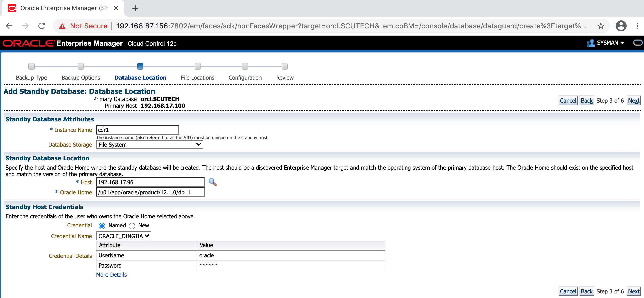
Task: Click the Password masked value cell
Action: point(291,266)
